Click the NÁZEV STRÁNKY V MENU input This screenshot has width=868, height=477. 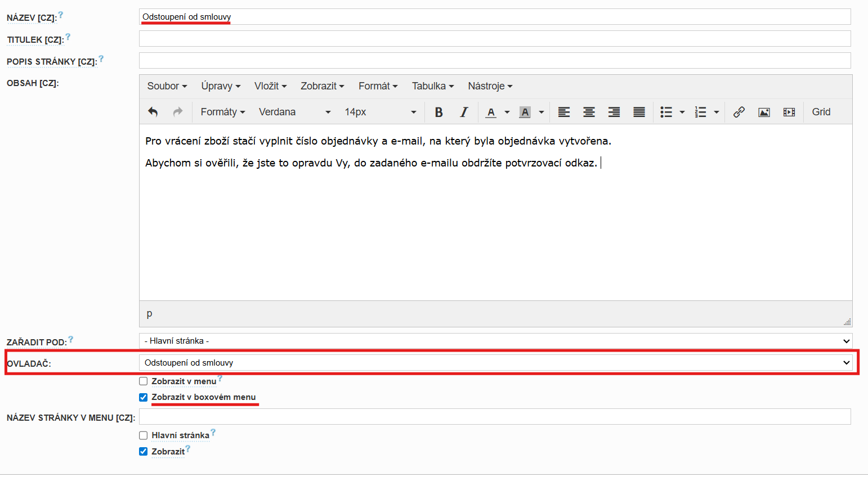pos(495,417)
